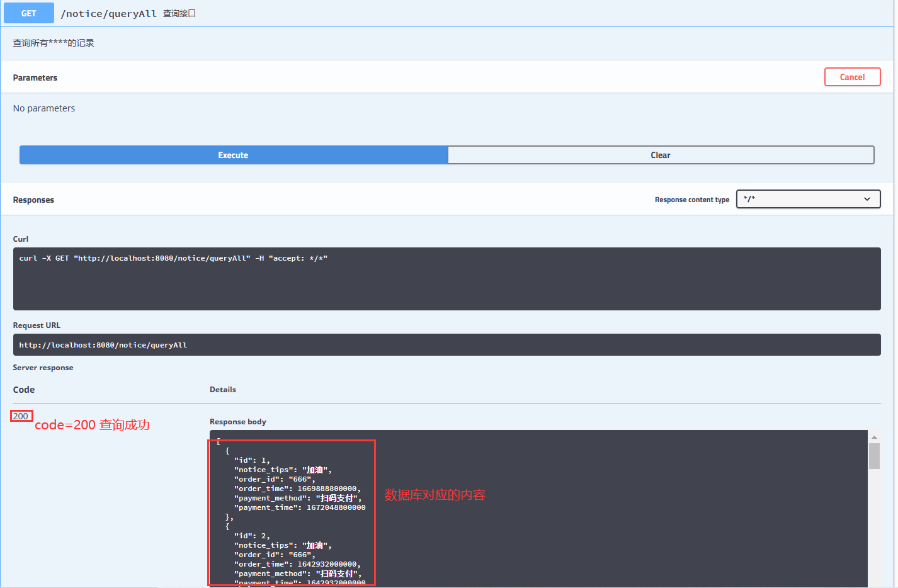Click the Parameters section heading
Viewport: 898px width, 588px height.
[35, 77]
